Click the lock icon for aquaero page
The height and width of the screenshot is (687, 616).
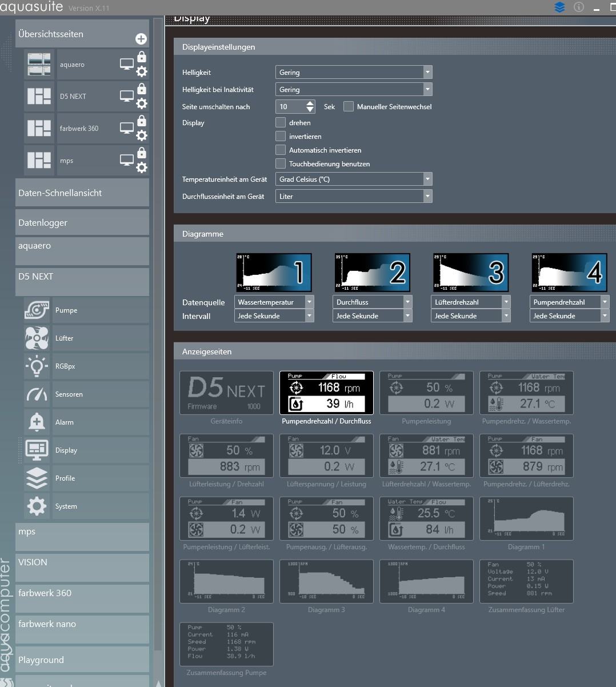point(142,57)
